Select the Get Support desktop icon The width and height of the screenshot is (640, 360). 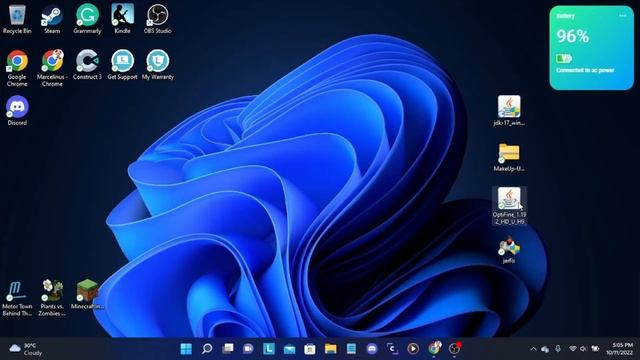point(122,64)
